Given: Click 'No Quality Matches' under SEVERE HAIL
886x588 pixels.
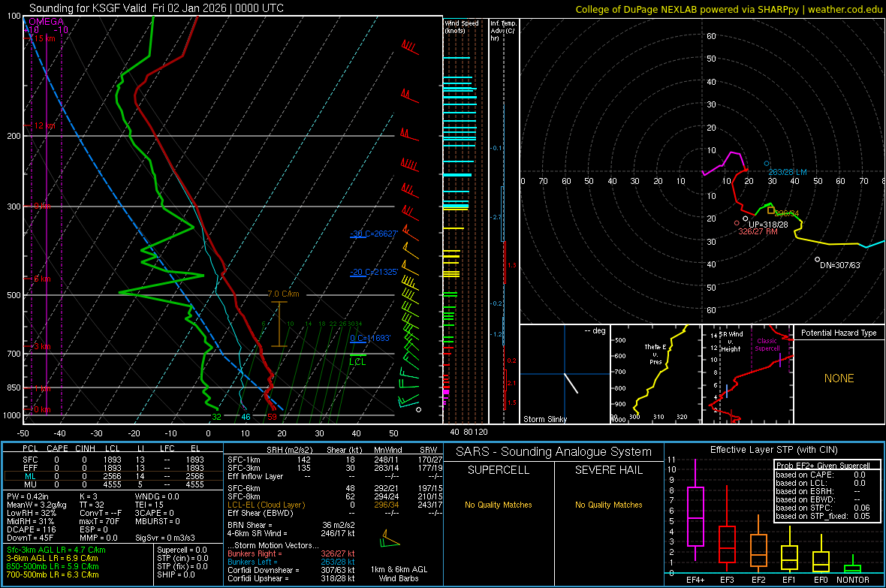Looking at the screenshot, I should pyautogui.click(x=608, y=505).
